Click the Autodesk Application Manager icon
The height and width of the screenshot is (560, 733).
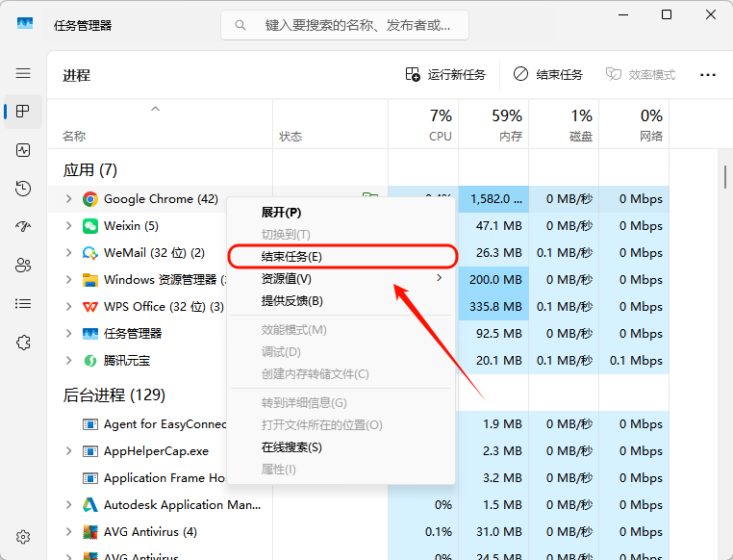tap(90, 505)
